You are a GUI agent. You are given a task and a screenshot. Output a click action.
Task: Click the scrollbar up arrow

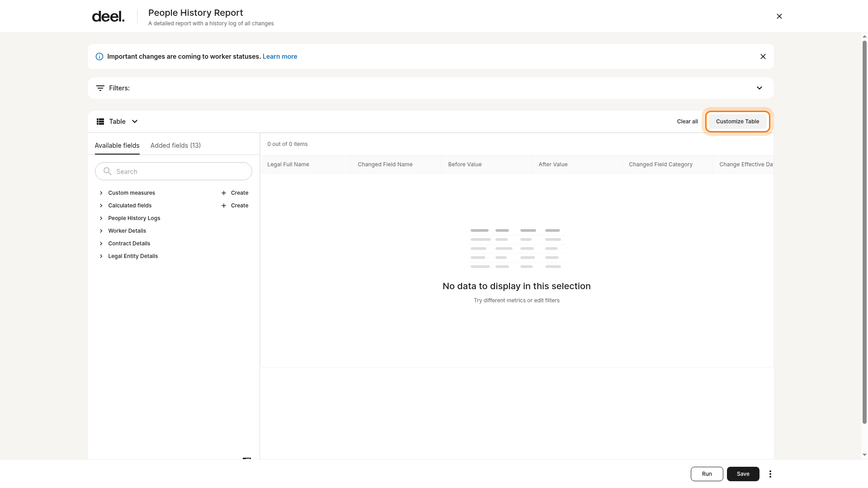pos(864,37)
